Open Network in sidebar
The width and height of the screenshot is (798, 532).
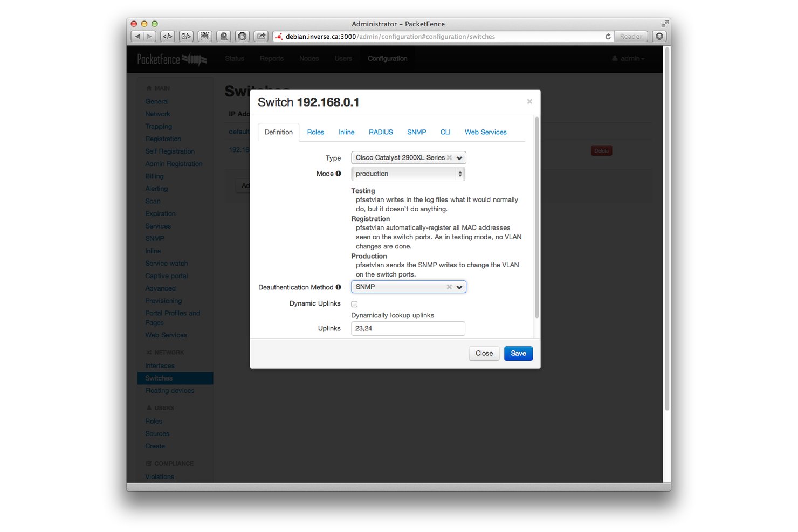pos(157,114)
